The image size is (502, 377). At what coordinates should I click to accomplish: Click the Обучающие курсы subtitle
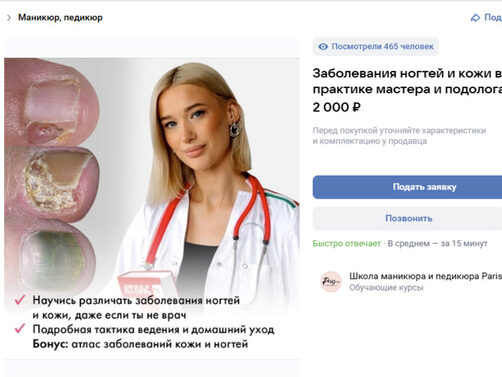pyautogui.click(x=386, y=288)
